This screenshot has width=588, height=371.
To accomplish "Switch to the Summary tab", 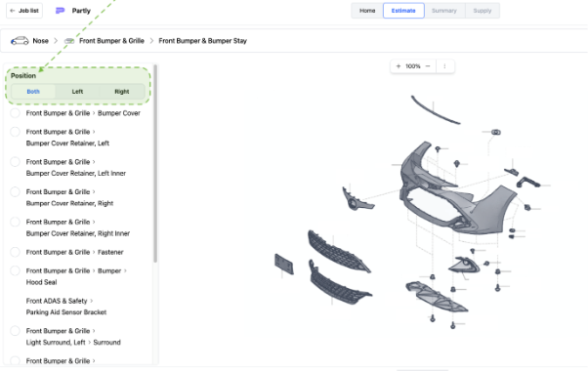I will coord(444,11).
